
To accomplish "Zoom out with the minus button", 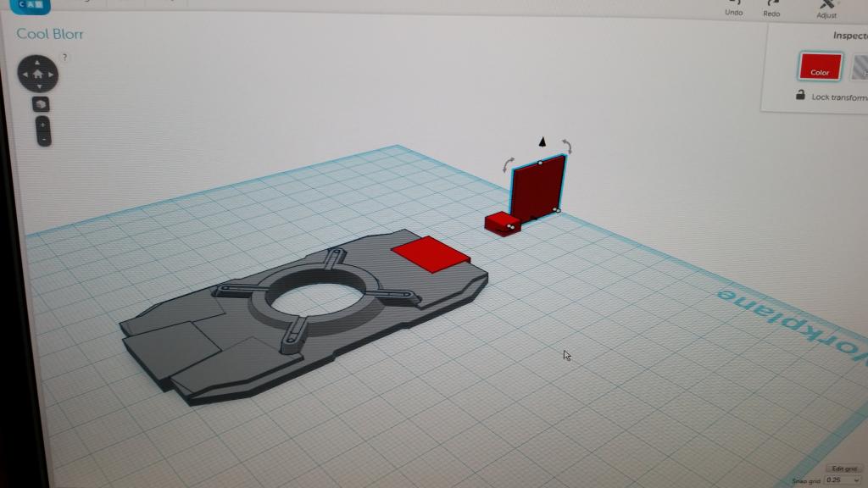I will tap(44, 139).
